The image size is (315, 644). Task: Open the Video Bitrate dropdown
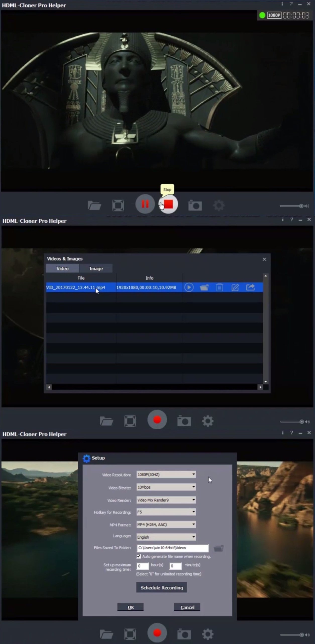(166, 487)
